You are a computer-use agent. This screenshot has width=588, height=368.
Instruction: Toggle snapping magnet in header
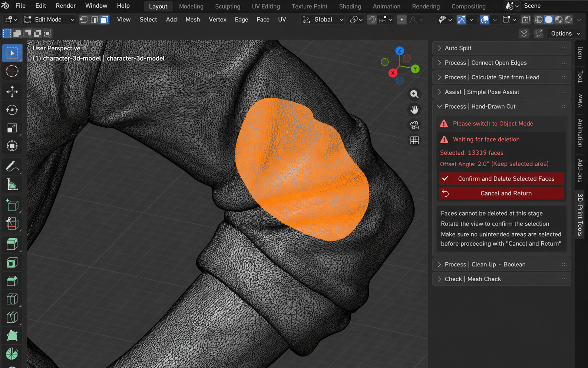372,20
